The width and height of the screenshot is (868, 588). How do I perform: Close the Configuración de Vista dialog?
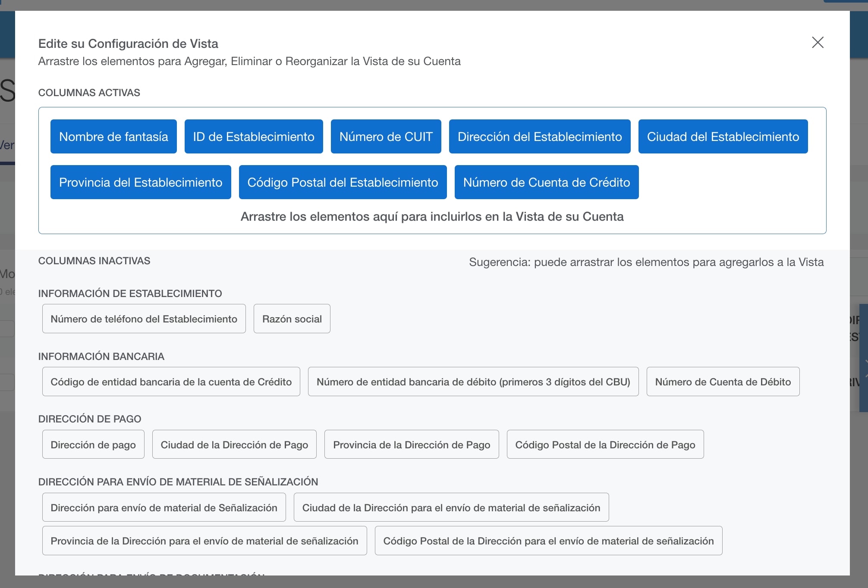pyautogui.click(x=818, y=42)
